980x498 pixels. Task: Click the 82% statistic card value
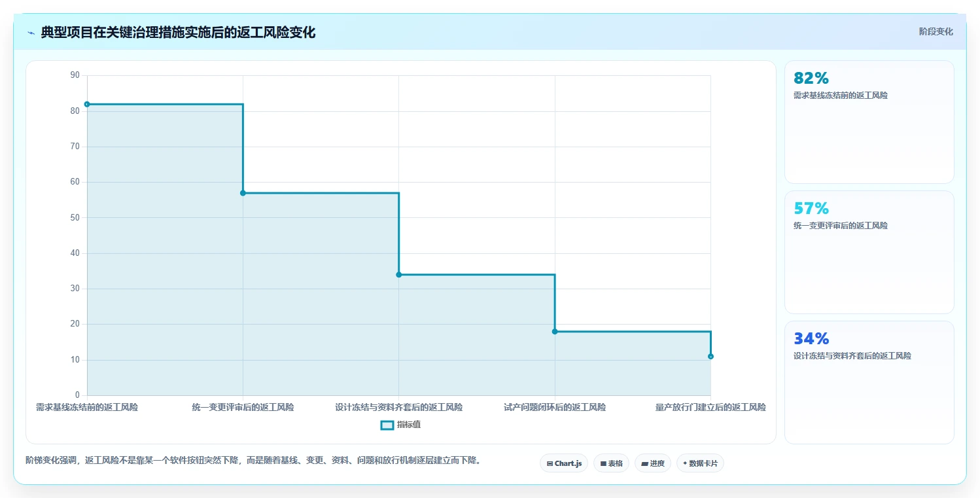click(x=811, y=78)
